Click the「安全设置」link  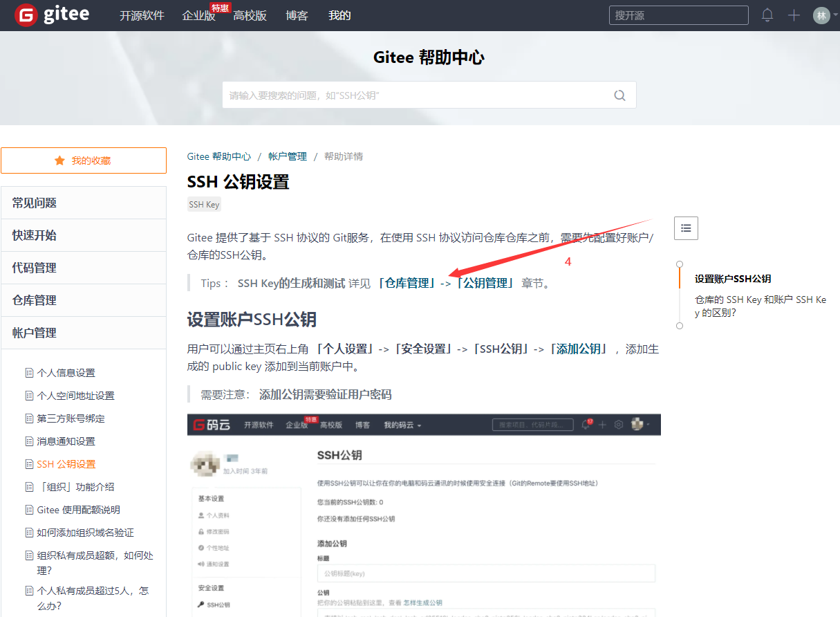422,349
